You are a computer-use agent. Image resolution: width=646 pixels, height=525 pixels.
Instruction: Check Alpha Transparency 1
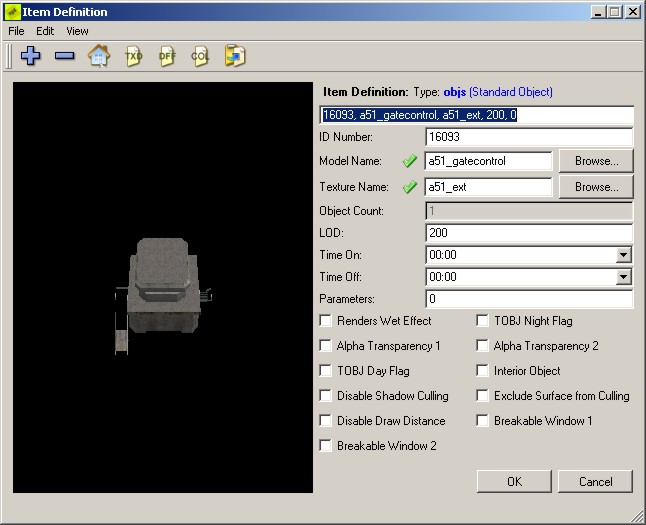[x=325, y=346]
